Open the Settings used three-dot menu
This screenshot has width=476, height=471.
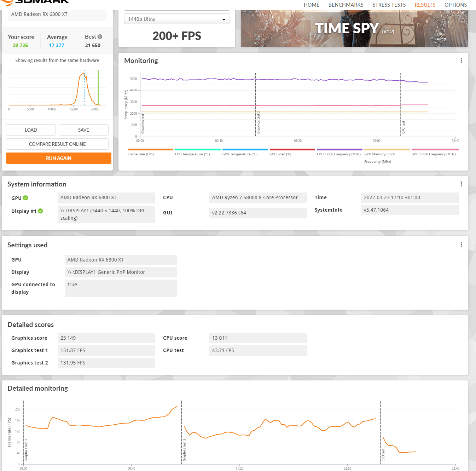pos(461,245)
